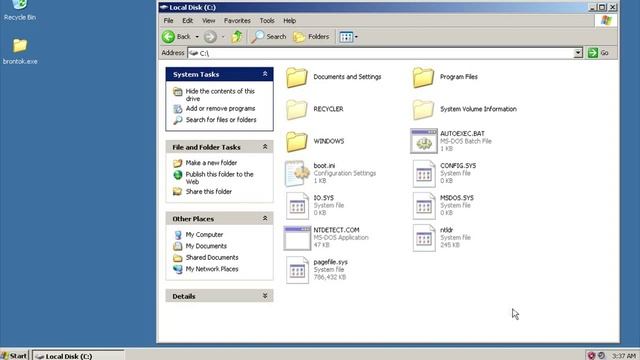Open My Documents from Other Places
Viewport: 640px width, 360px height.
pos(206,246)
